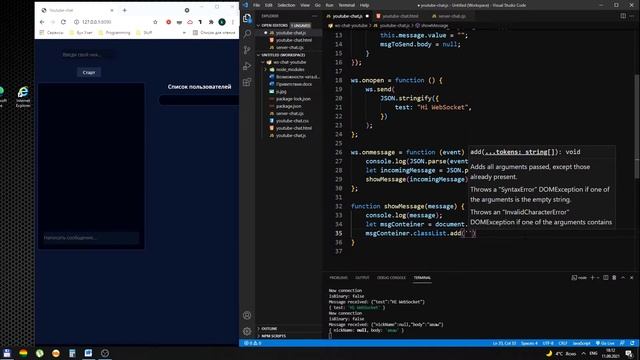Switch to the Problems panel tab
The height and width of the screenshot is (360, 640).
338,278
